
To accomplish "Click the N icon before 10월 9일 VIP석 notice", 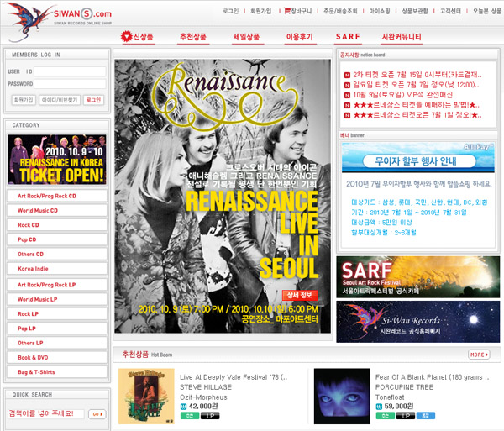I will click(x=347, y=95).
